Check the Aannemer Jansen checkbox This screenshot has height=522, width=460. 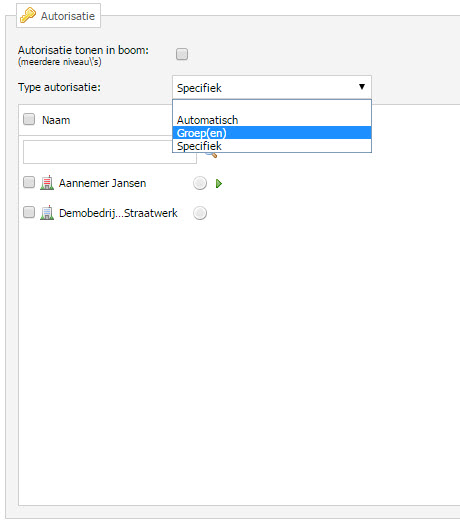(x=29, y=182)
